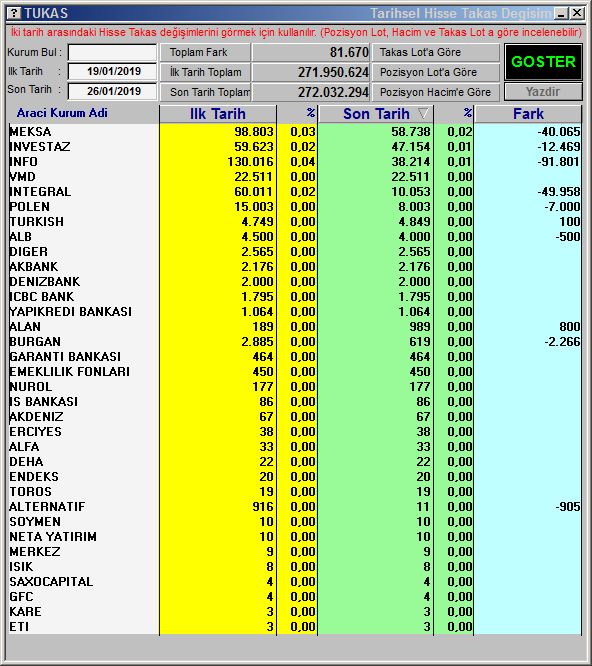592x666 pixels.
Task: Select the ICBC BANK row name
Action: (x=42, y=296)
